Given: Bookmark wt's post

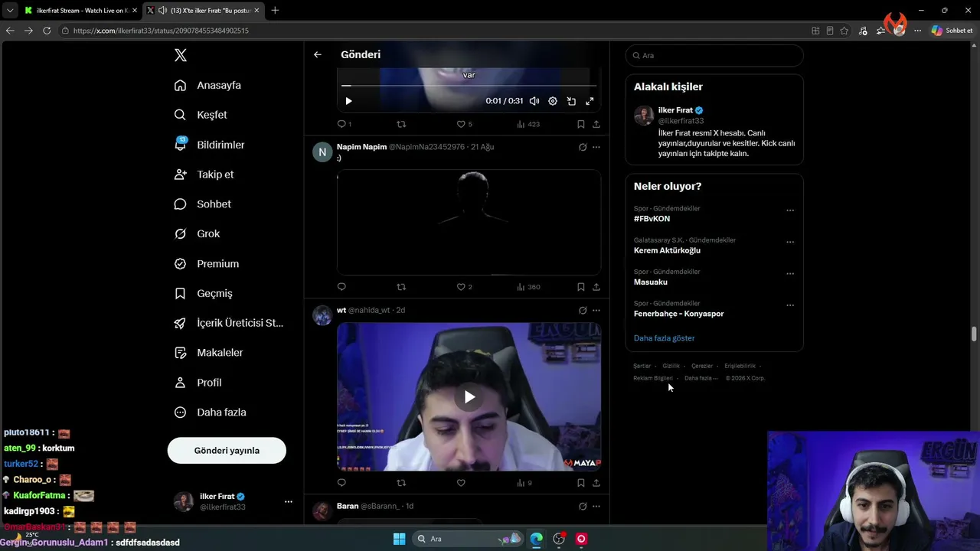Looking at the screenshot, I should 581,483.
